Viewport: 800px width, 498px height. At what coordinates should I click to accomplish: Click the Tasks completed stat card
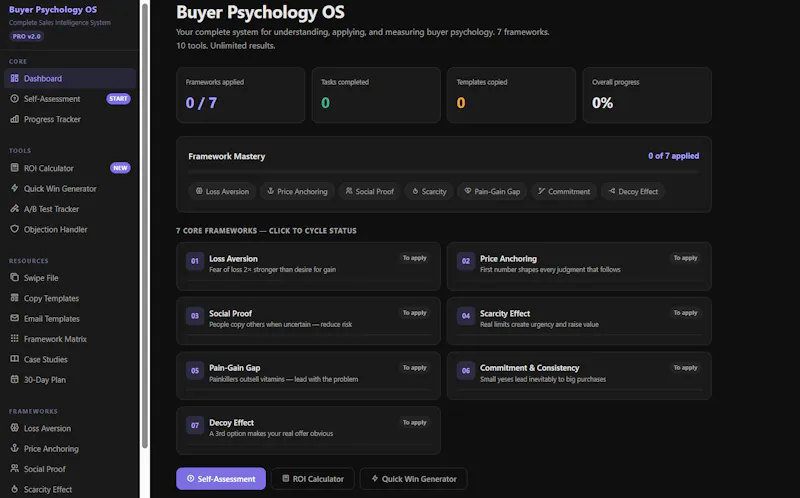376,95
